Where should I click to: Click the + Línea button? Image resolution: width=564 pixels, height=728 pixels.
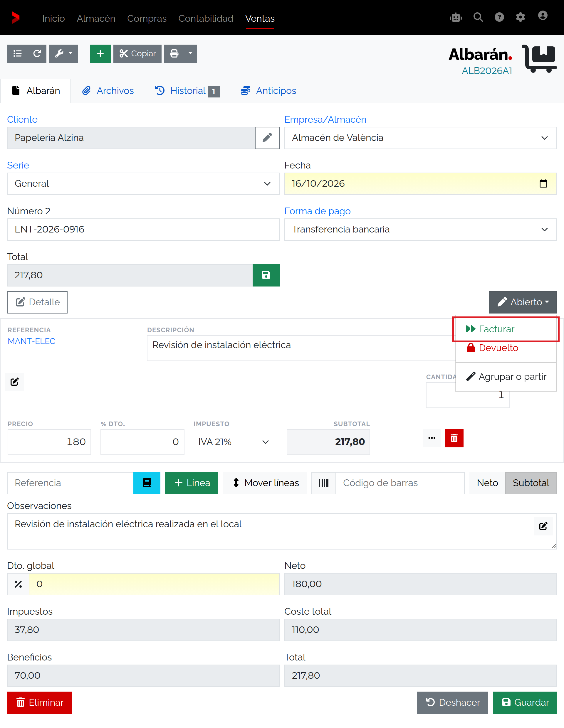(x=192, y=483)
